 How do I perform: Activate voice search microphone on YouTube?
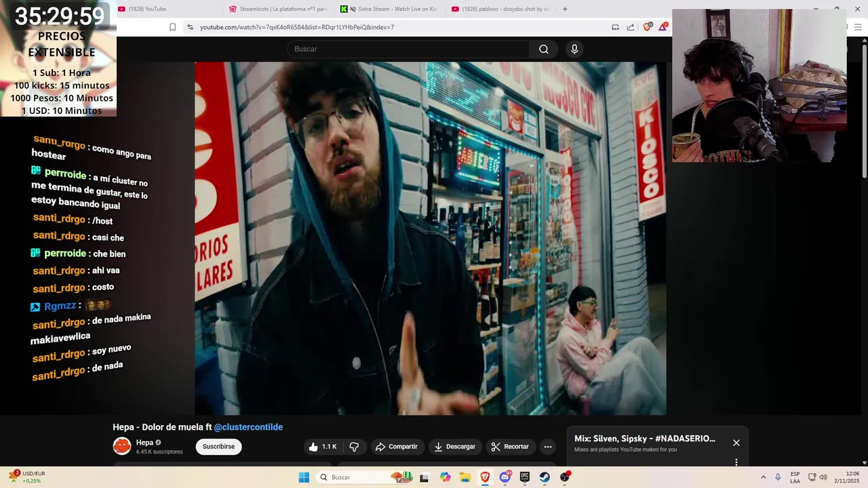(x=574, y=49)
